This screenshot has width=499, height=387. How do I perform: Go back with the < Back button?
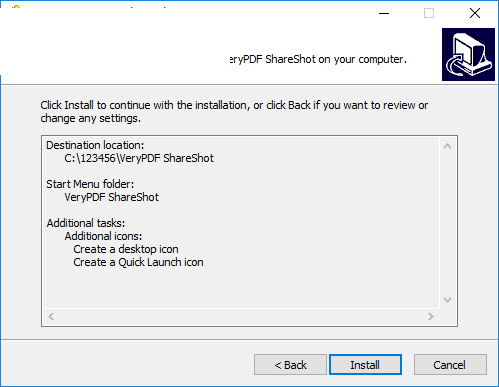(290, 365)
